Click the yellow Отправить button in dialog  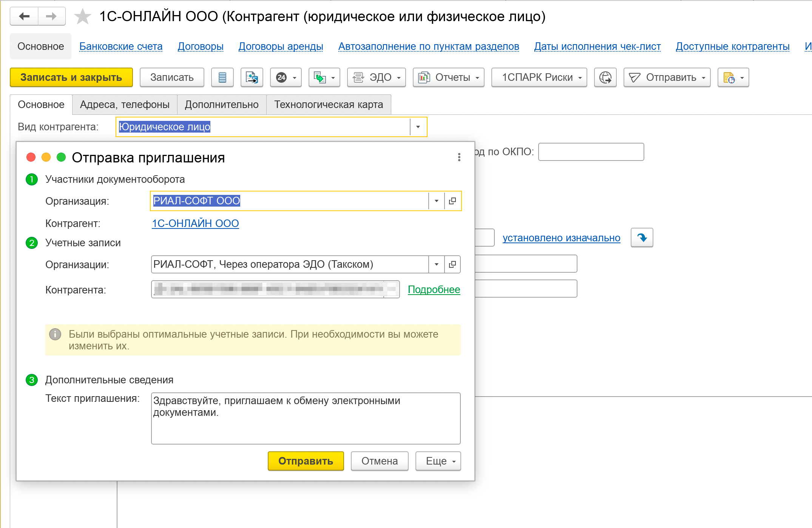coord(306,461)
